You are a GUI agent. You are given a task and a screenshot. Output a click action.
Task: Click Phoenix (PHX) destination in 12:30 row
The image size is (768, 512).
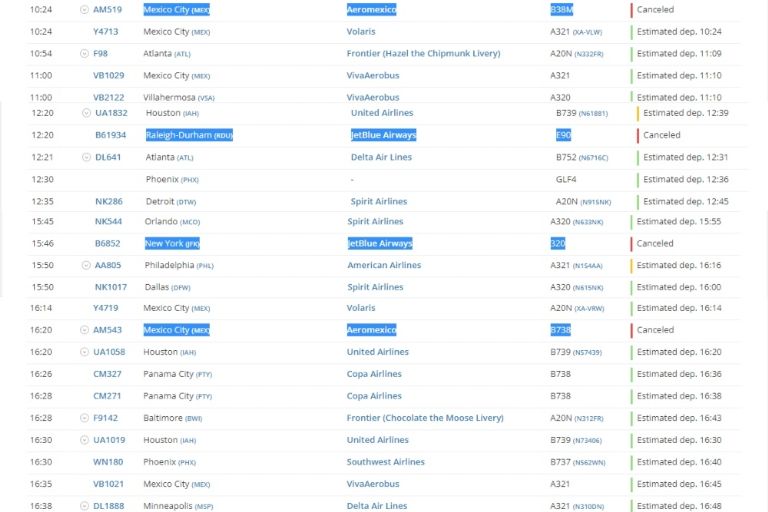coord(172,179)
